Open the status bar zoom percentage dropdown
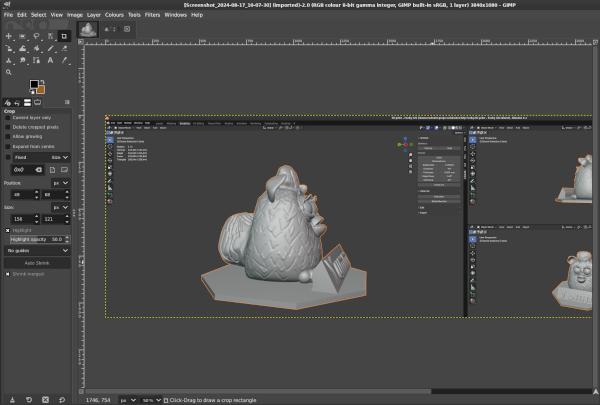The width and height of the screenshot is (600, 405). point(151,400)
